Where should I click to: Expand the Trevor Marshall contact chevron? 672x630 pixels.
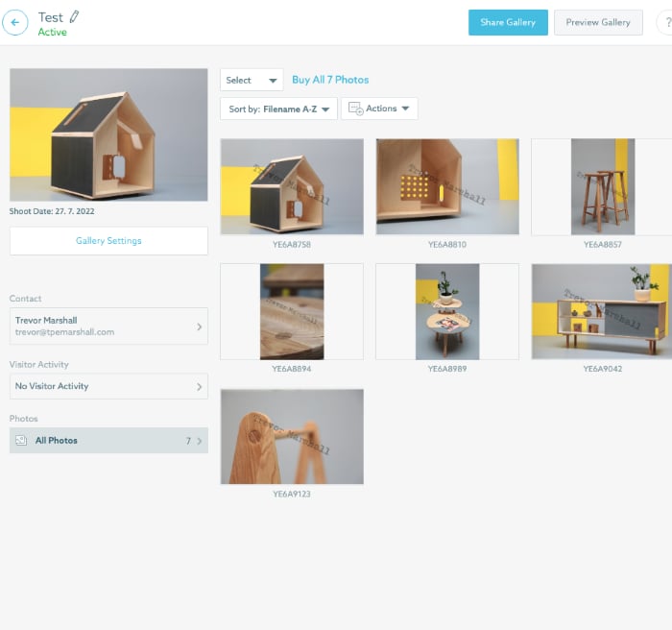[x=199, y=327]
